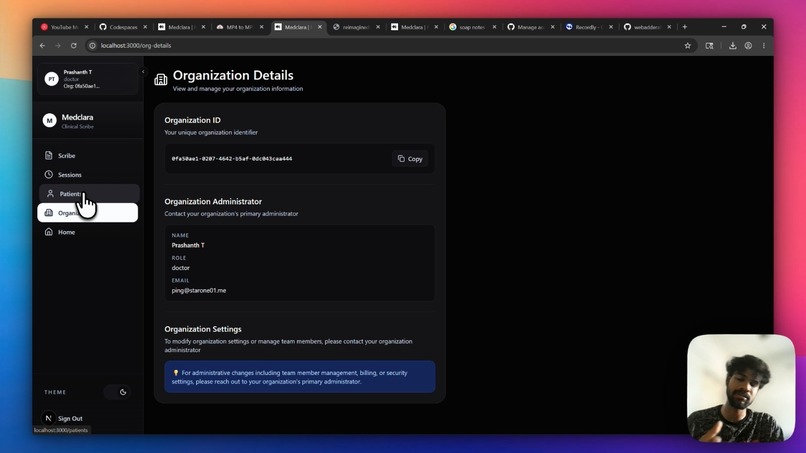Click the Organization Details building icon
This screenshot has height=453, width=806.
click(160, 79)
